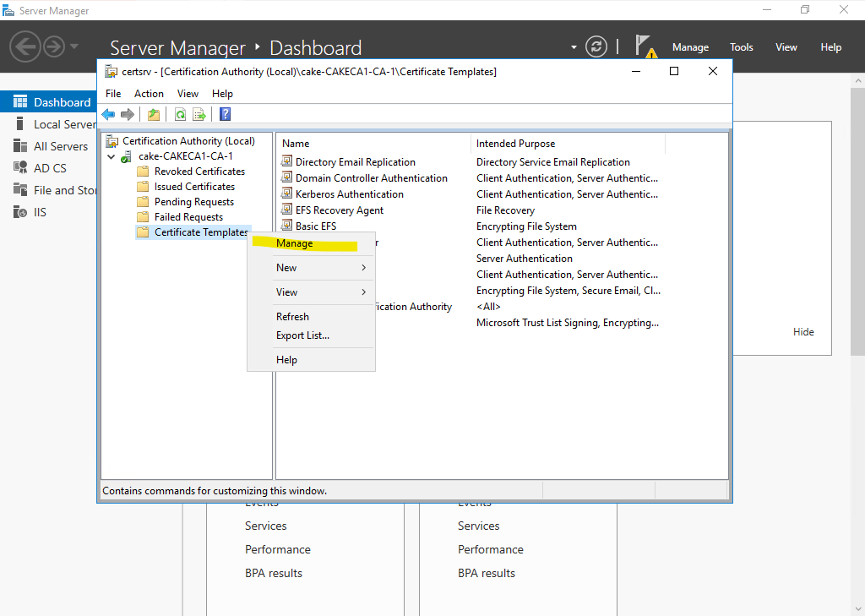The height and width of the screenshot is (616, 865).
Task: Click left Services link in Server Manager tile
Action: tap(266, 526)
